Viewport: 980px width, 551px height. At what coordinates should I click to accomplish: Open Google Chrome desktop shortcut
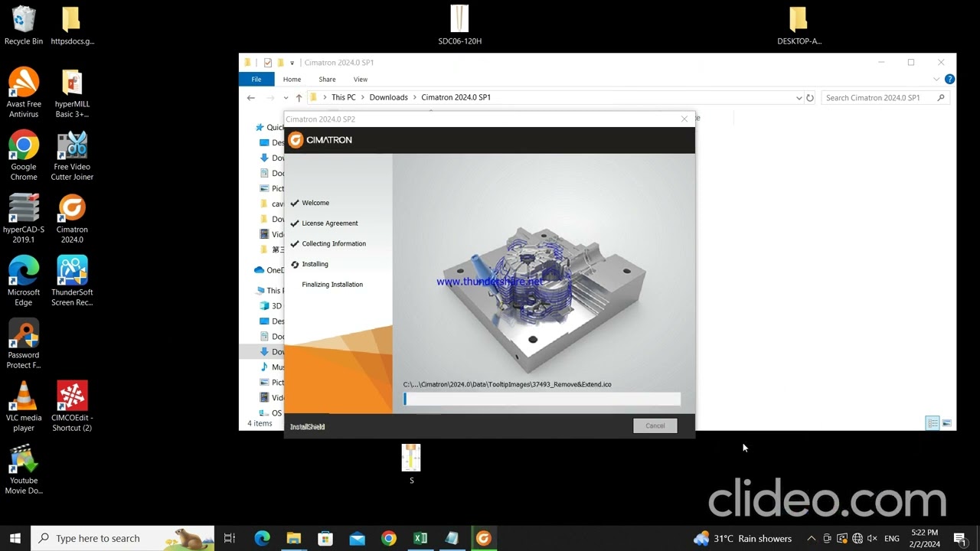[24, 155]
